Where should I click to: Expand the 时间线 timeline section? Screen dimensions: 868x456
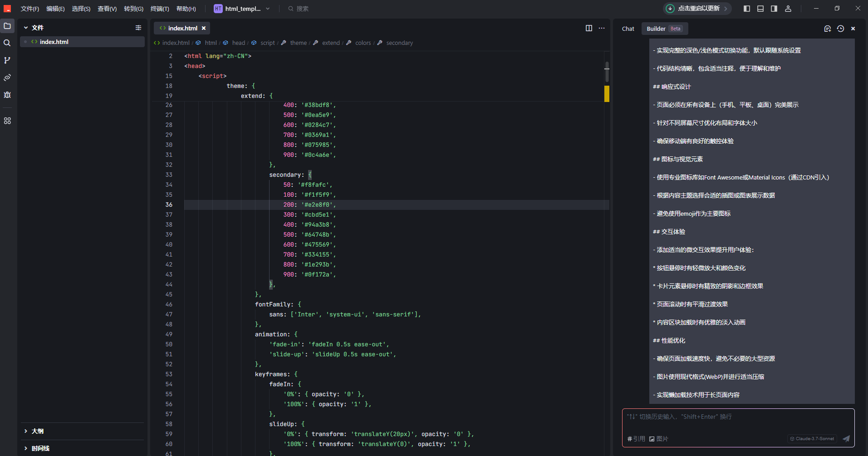point(40,448)
